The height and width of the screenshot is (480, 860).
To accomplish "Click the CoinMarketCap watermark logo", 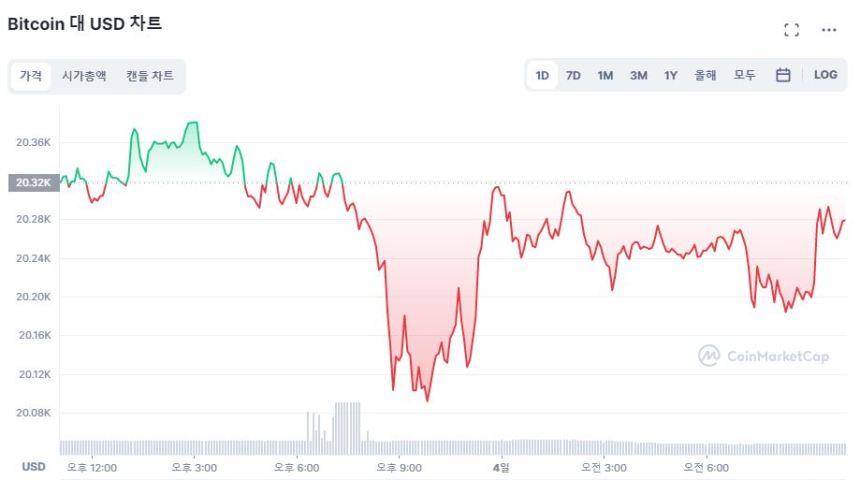I will (x=764, y=356).
